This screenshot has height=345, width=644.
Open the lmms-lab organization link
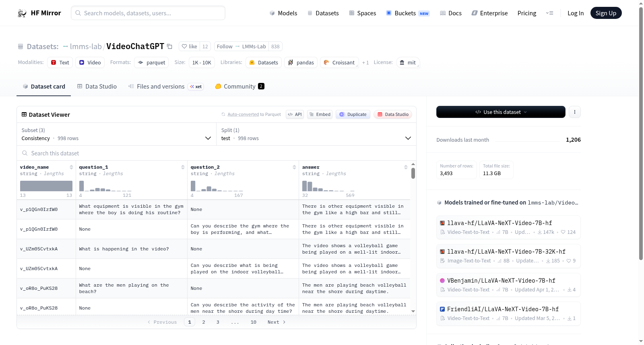click(x=86, y=46)
